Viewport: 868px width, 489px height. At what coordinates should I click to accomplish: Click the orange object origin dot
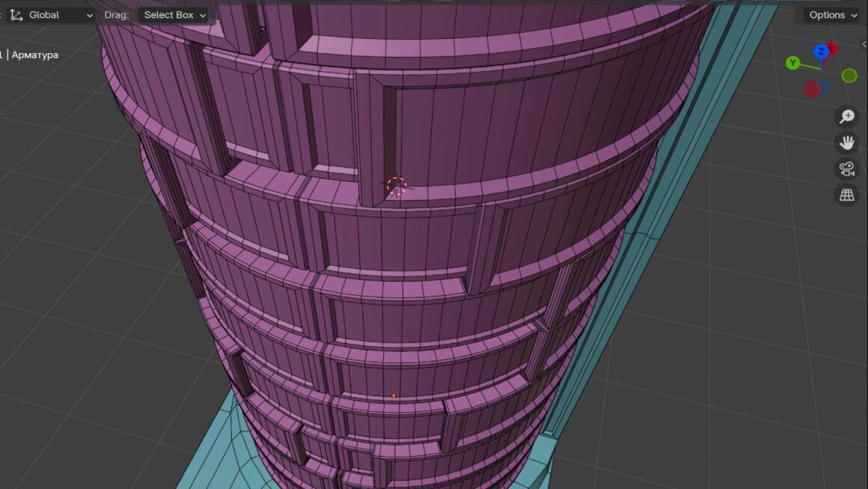tap(394, 395)
